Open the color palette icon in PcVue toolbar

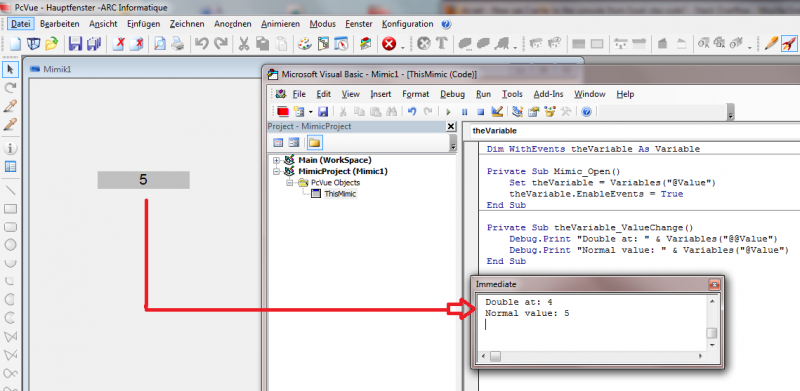tap(304, 44)
